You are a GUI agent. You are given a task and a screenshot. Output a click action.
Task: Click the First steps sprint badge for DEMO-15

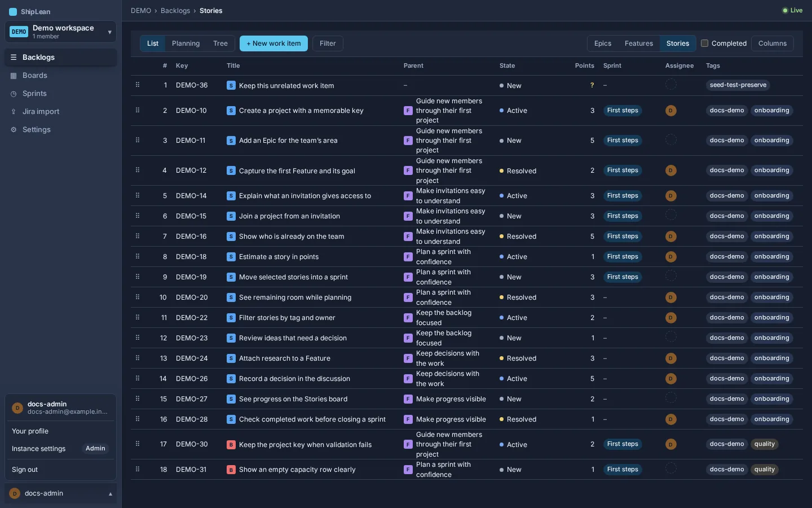[623, 216]
